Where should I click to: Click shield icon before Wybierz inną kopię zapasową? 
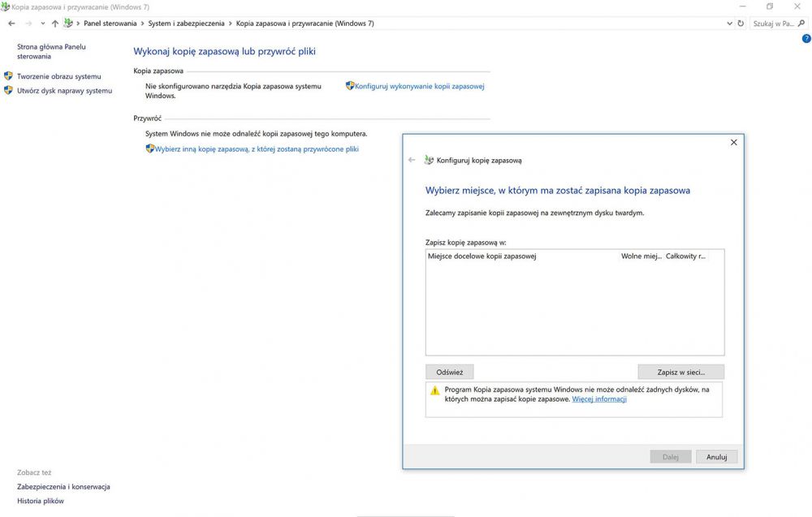pyautogui.click(x=150, y=149)
